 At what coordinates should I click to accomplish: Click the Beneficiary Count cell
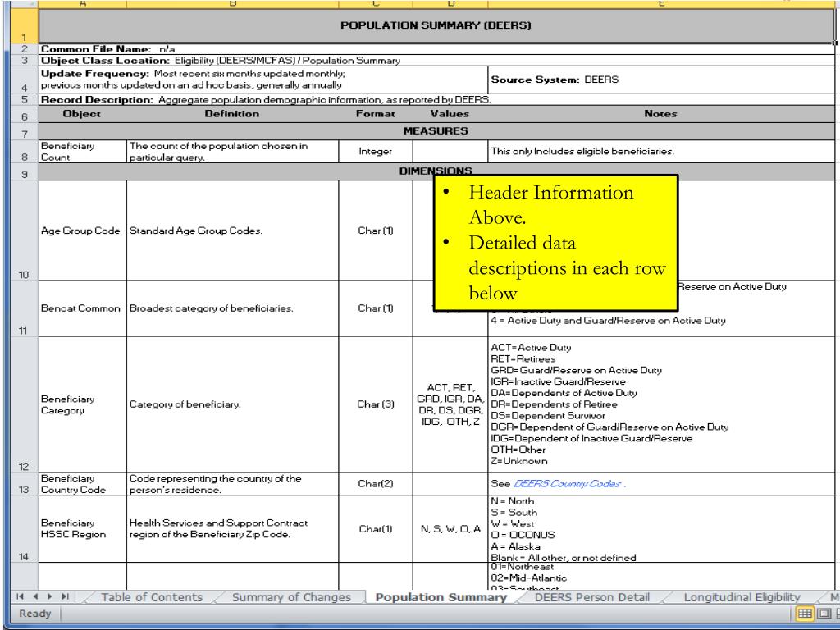click(82, 152)
